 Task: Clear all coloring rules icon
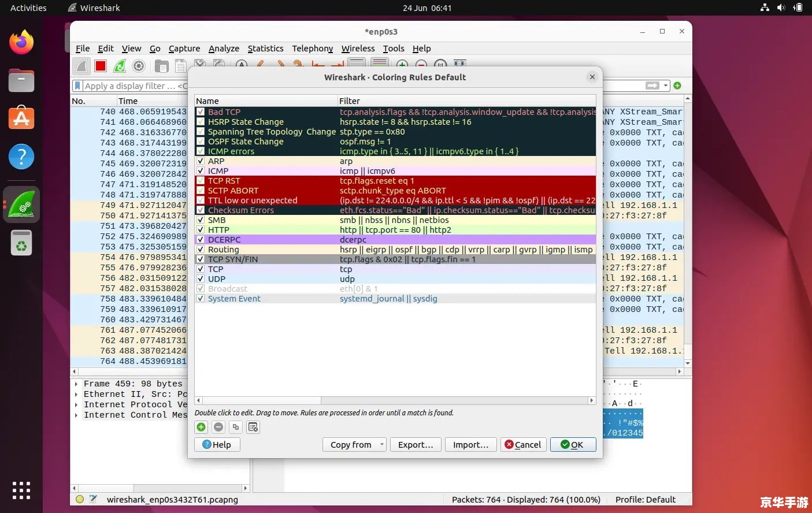(x=253, y=427)
